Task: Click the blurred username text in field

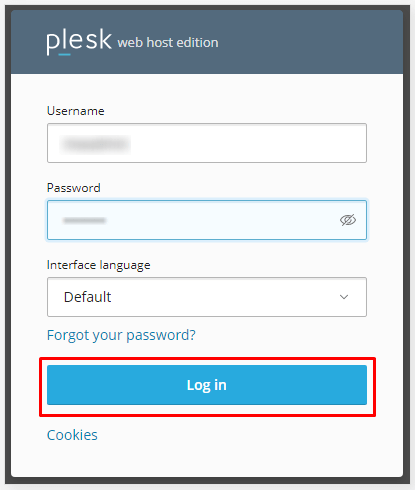Action: (95, 144)
